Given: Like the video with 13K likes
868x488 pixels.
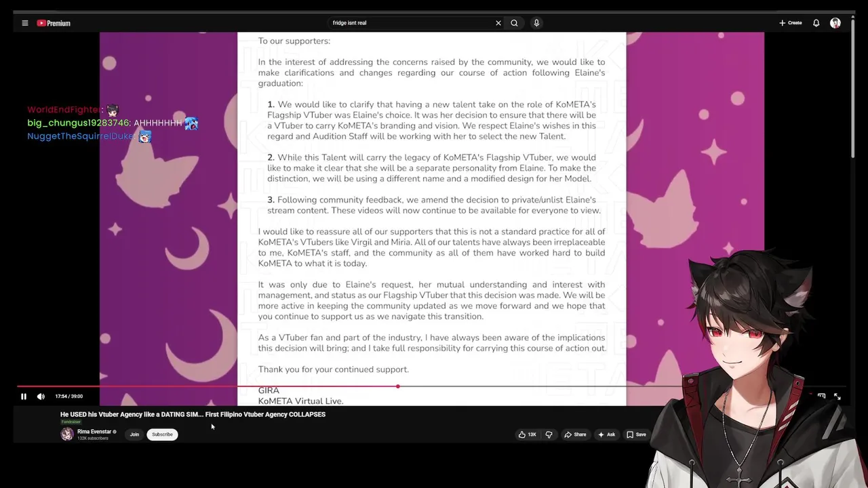Looking at the screenshot, I should (x=527, y=434).
